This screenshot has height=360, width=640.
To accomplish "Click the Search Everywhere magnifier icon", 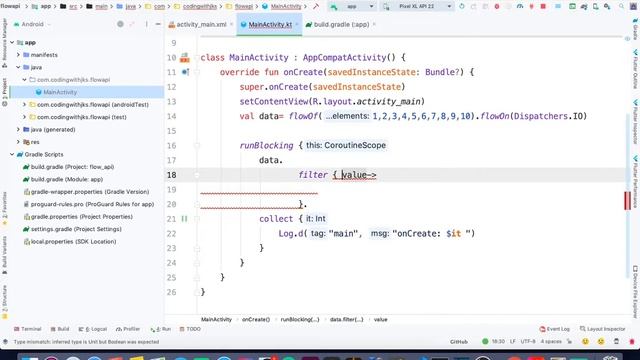I will coord(621,7).
